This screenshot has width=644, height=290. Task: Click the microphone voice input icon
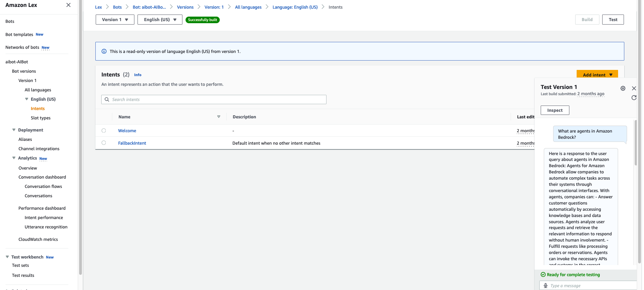click(x=546, y=286)
